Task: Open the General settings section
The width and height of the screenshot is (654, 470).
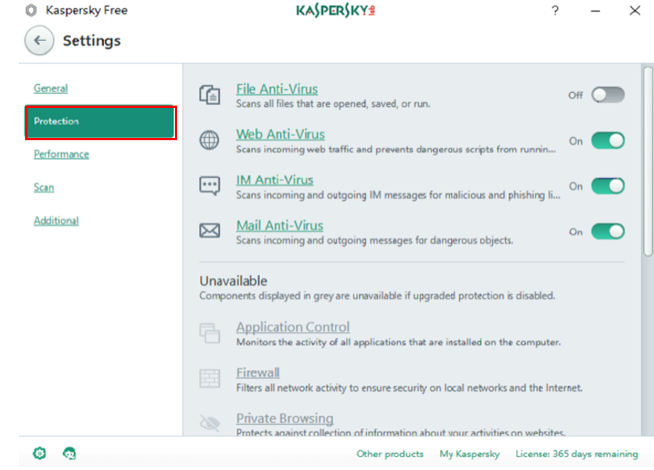Action: pyautogui.click(x=51, y=88)
